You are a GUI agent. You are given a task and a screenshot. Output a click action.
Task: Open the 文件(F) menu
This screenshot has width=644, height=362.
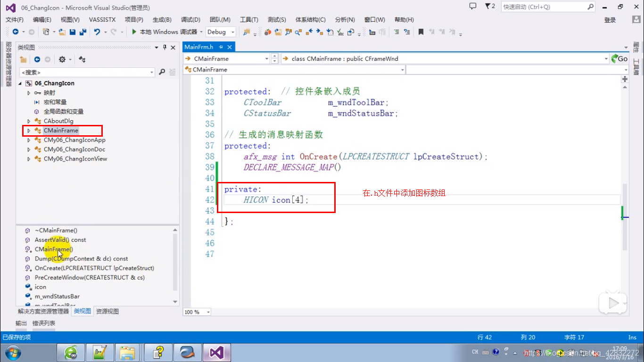click(x=14, y=20)
